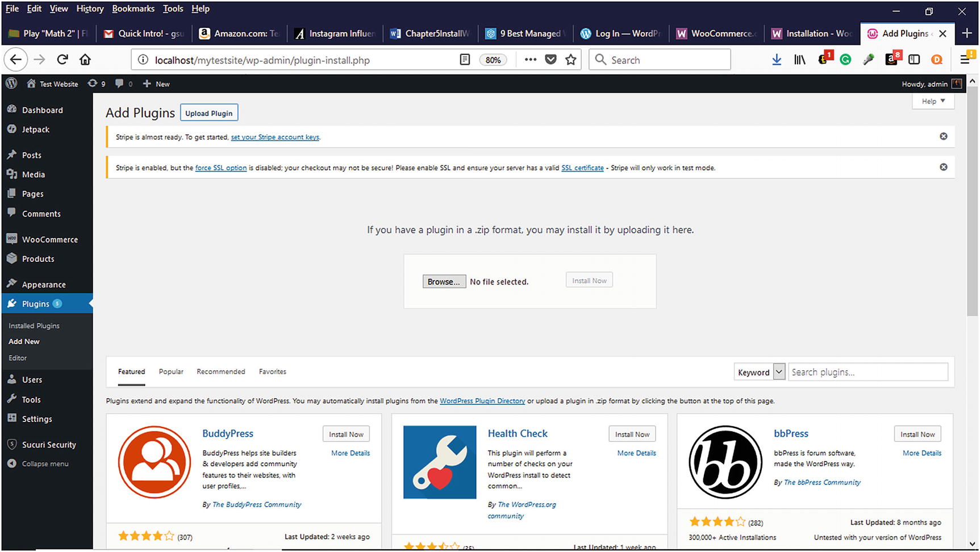
Task: Open the Downloads arrow icon
Action: (777, 60)
